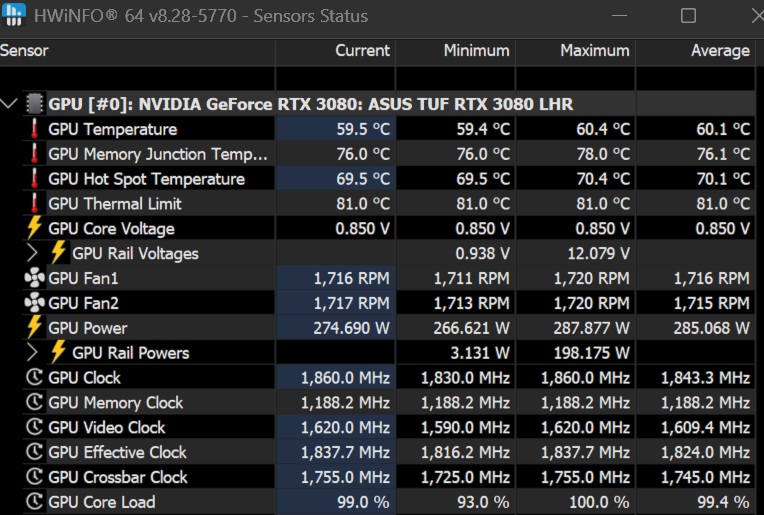Click the current GPU Power value 274.690 W
764x515 pixels.
(x=351, y=328)
